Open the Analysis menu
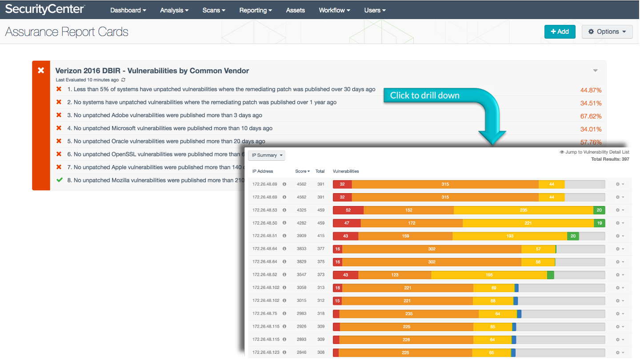Viewport: 640px width, 364px height. tap(174, 10)
